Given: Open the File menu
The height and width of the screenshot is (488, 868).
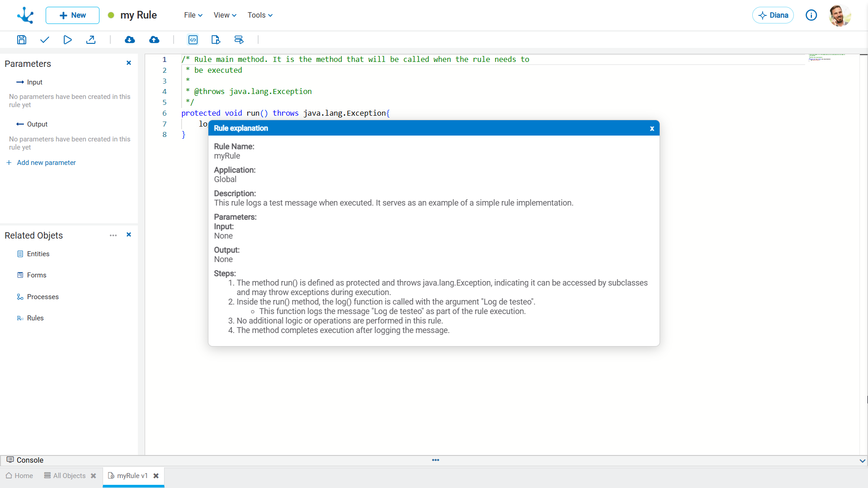Looking at the screenshot, I should pos(193,15).
